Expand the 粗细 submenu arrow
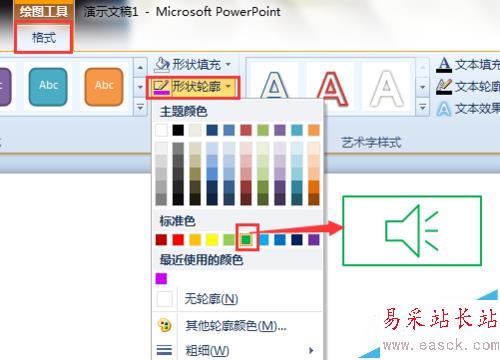The image size is (500, 360). [x=311, y=350]
